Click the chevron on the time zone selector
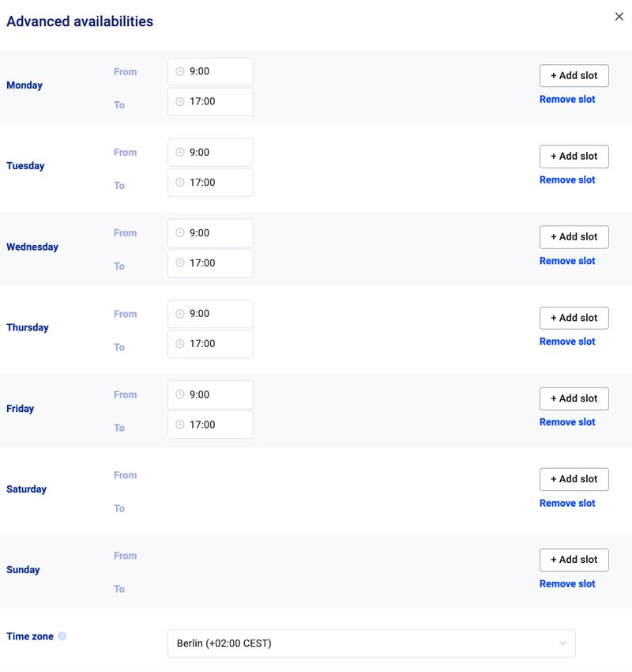This screenshot has height=672, width=632. pyautogui.click(x=562, y=643)
